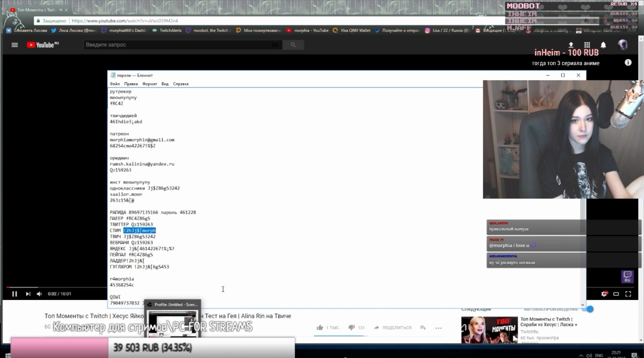The width and height of the screenshot is (644, 358).
Task: Like the video with thumbs up
Action: coord(320,328)
